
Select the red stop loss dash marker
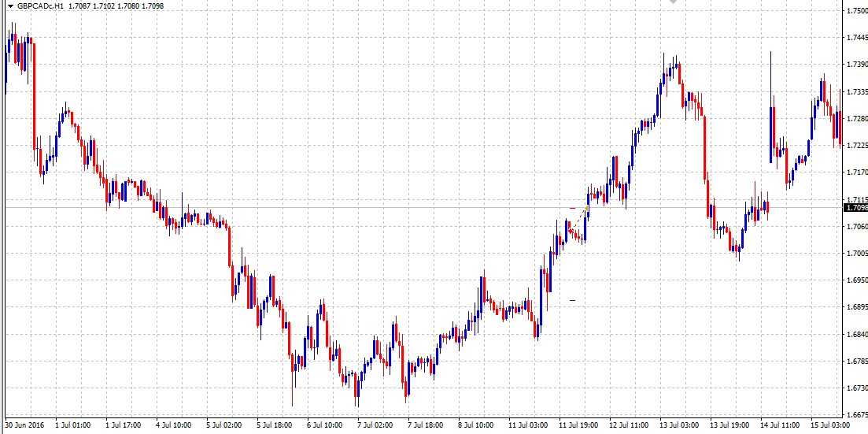[572, 209]
